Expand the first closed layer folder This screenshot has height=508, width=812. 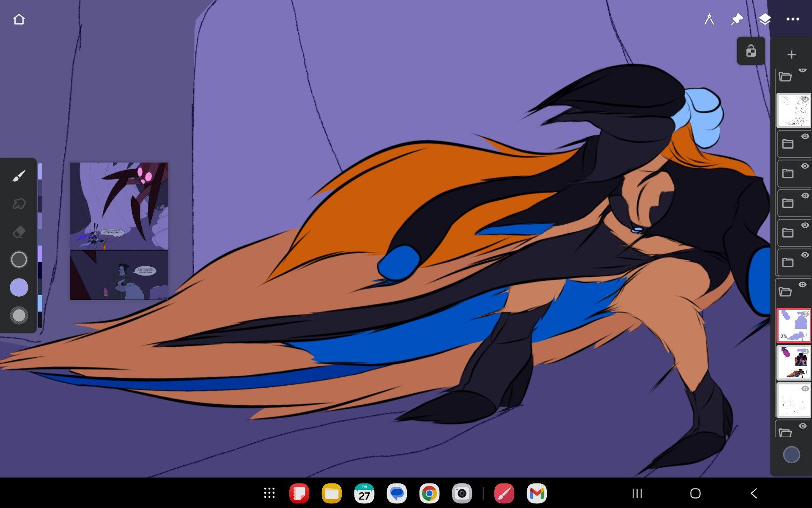pos(788,144)
